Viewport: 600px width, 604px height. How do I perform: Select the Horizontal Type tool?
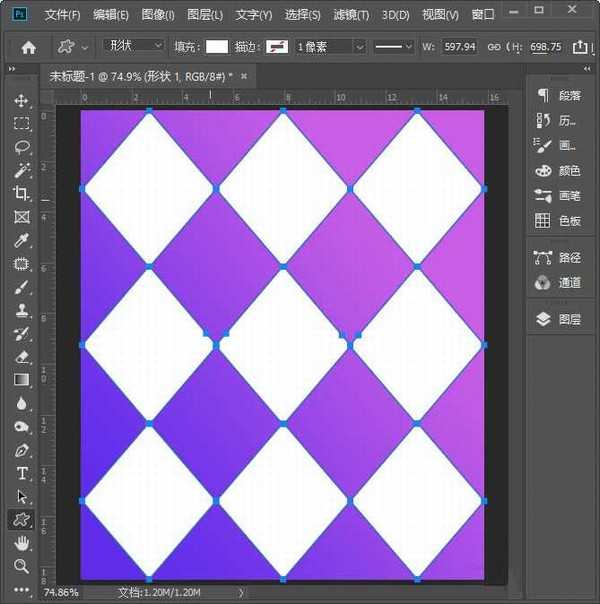(x=21, y=473)
